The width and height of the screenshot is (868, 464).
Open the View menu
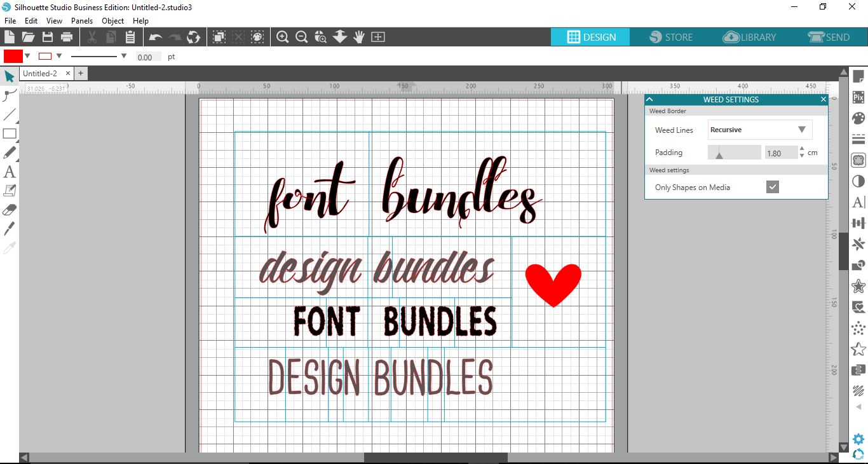[54, 21]
